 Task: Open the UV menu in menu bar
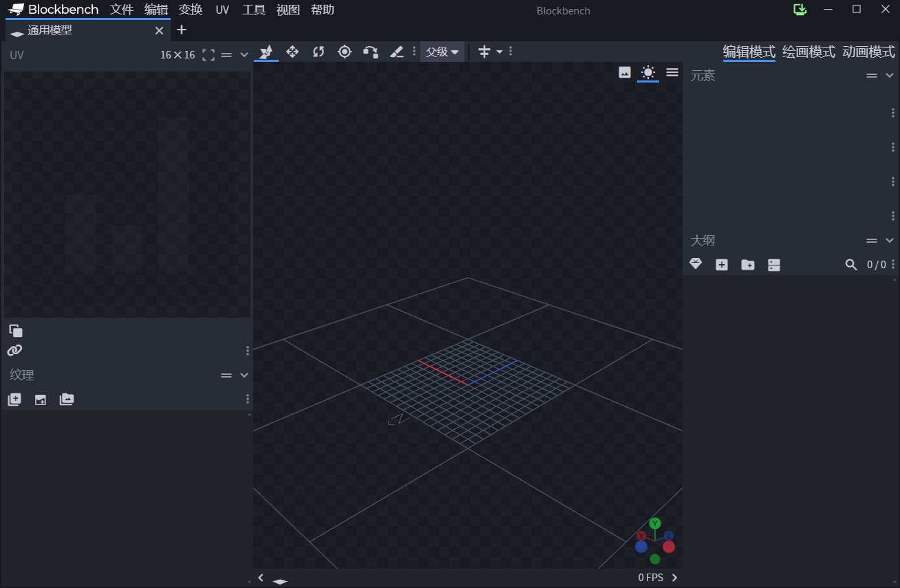pyautogui.click(x=222, y=10)
